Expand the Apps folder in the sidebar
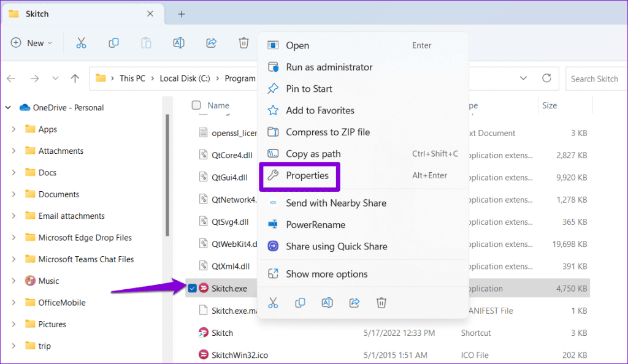Image resolution: width=628 pixels, height=364 pixels. (13, 129)
